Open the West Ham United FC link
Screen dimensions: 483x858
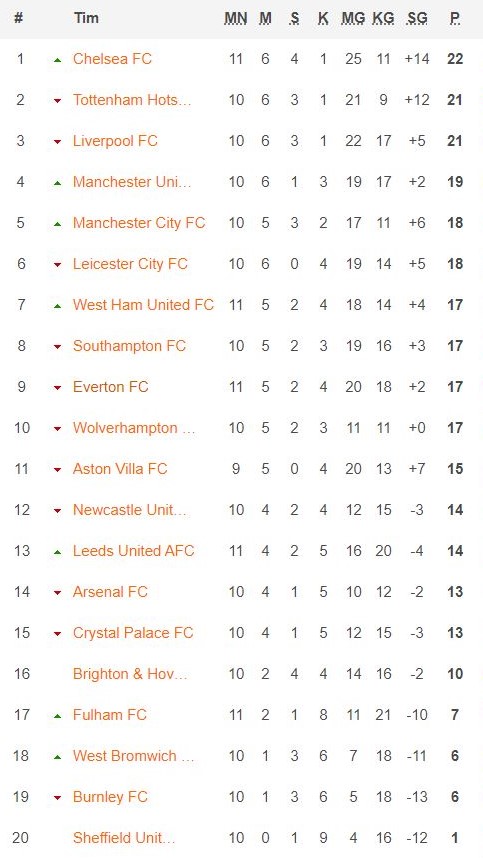(x=143, y=304)
